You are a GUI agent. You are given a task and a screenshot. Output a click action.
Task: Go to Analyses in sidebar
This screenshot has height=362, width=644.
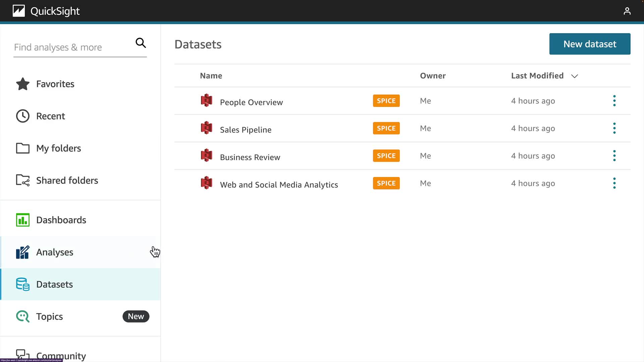tap(55, 252)
